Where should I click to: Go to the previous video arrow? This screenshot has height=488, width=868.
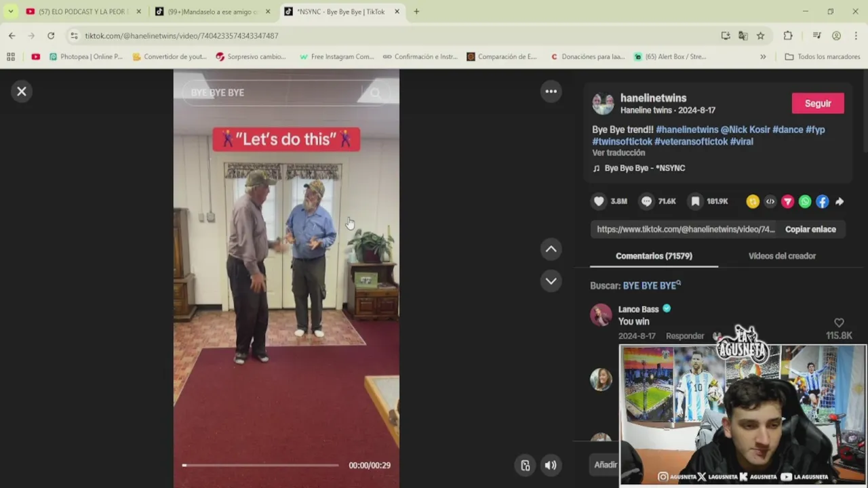point(551,249)
